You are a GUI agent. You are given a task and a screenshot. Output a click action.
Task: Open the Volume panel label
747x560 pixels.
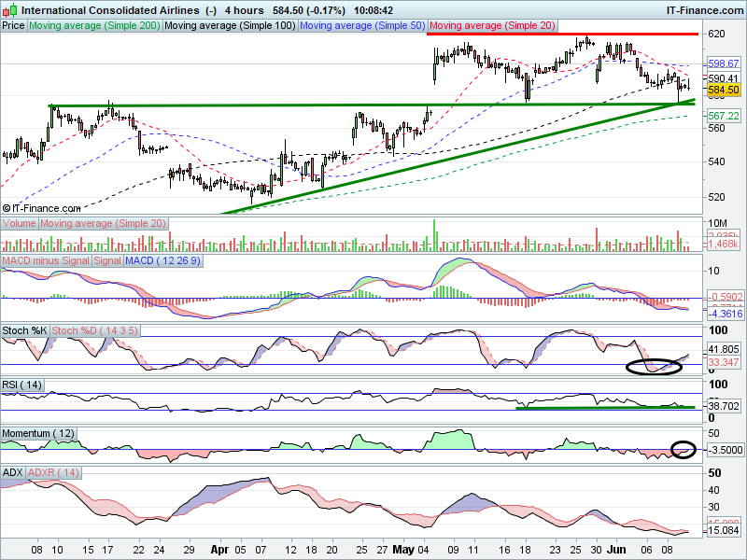pos(18,223)
